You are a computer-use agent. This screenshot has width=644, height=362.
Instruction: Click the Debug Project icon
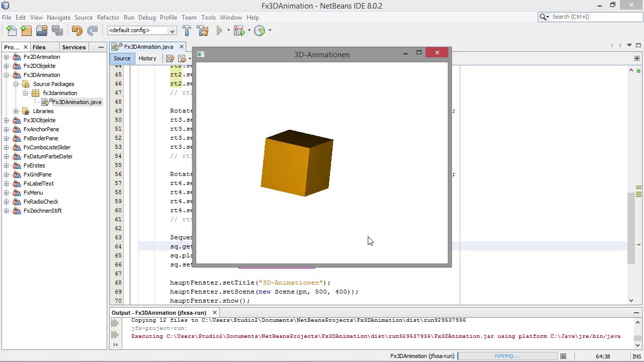pyautogui.click(x=239, y=31)
